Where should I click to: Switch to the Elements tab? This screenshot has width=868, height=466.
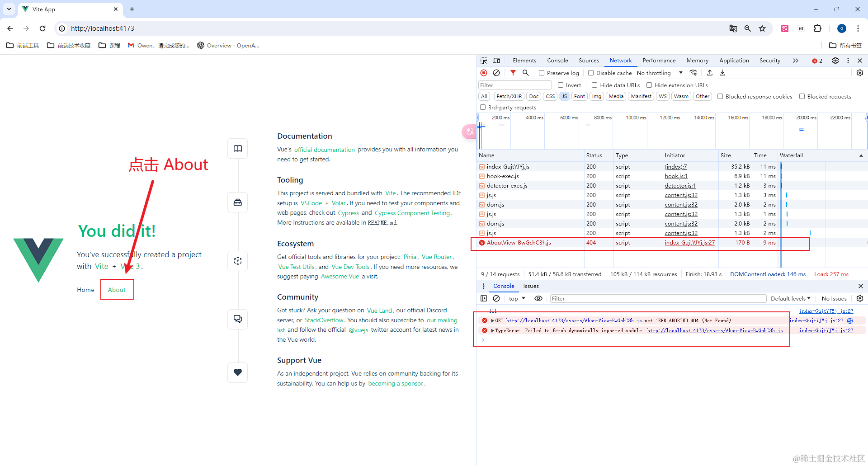pos(524,61)
